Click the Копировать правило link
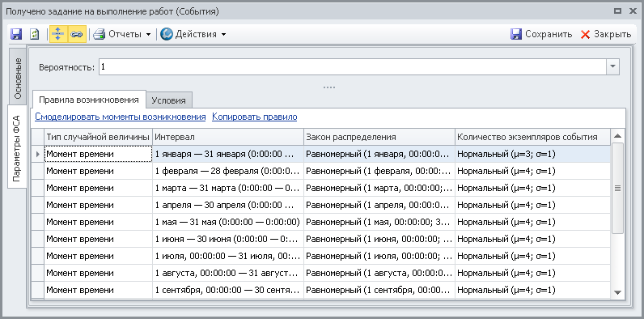This screenshot has height=319, width=644. click(255, 117)
